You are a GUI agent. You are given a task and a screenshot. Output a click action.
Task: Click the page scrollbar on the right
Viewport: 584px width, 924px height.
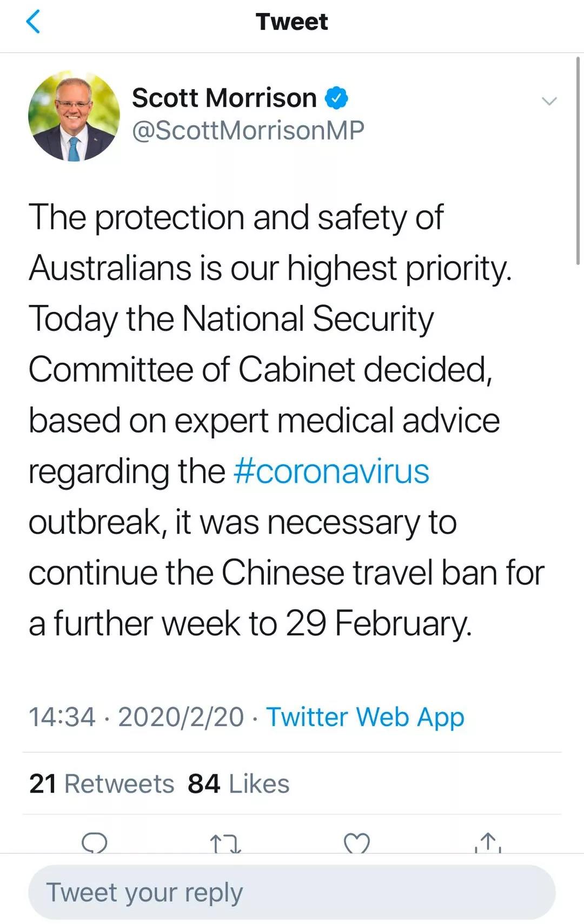[x=579, y=162]
